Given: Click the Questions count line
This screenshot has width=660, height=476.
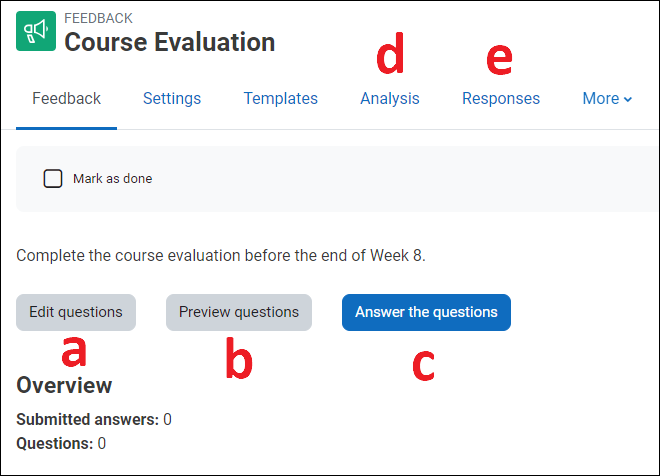Looking at the screenshot, I should point(61,443).
